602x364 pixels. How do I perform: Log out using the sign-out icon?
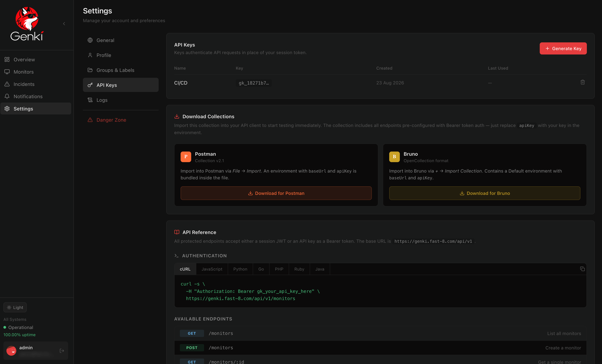tap(62, 351)
